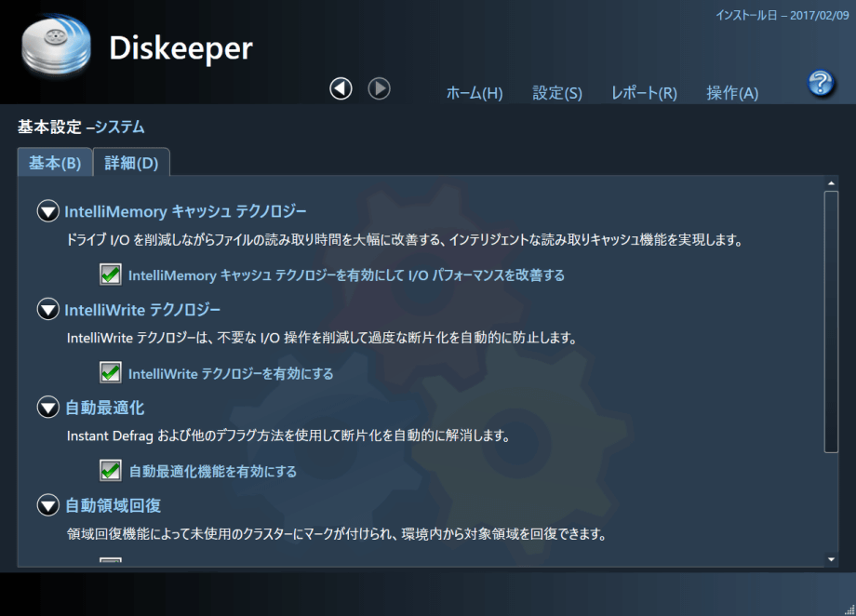Uncheck IntelliWrite テクノロジーを有効にする checkbox

111,372
